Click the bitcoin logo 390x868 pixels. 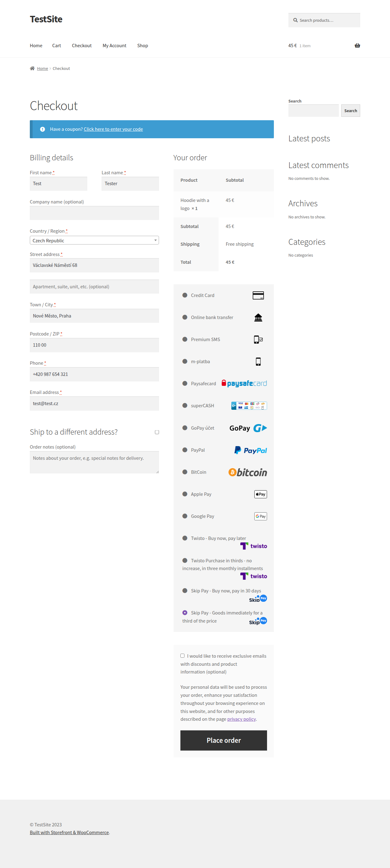click(248, 472)
